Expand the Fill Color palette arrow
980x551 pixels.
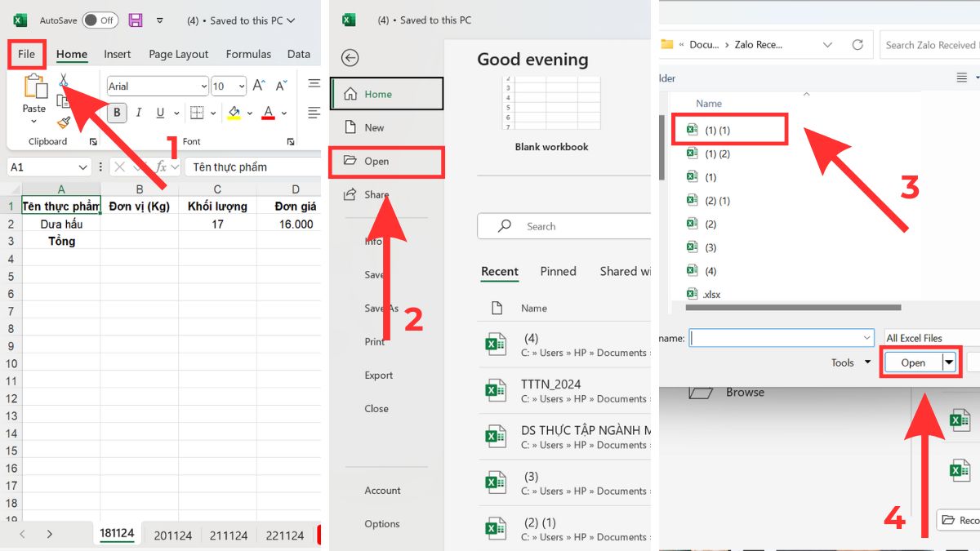(250, 113)
